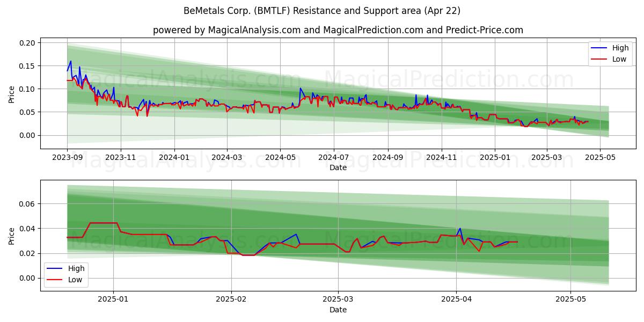Click the 'Price' y-axis title of the top chart
This screenshot has width=644, height=322.
point(12,94)
